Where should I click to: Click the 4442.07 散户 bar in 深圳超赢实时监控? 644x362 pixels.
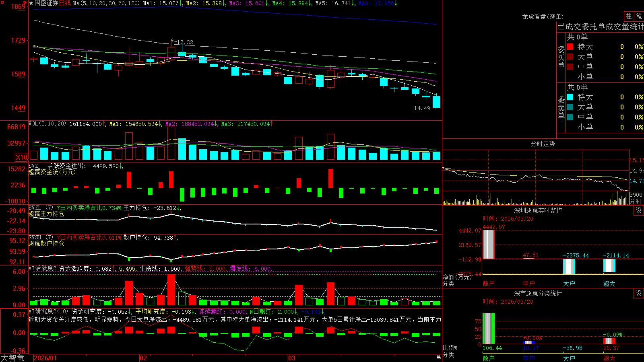[489, 244]
